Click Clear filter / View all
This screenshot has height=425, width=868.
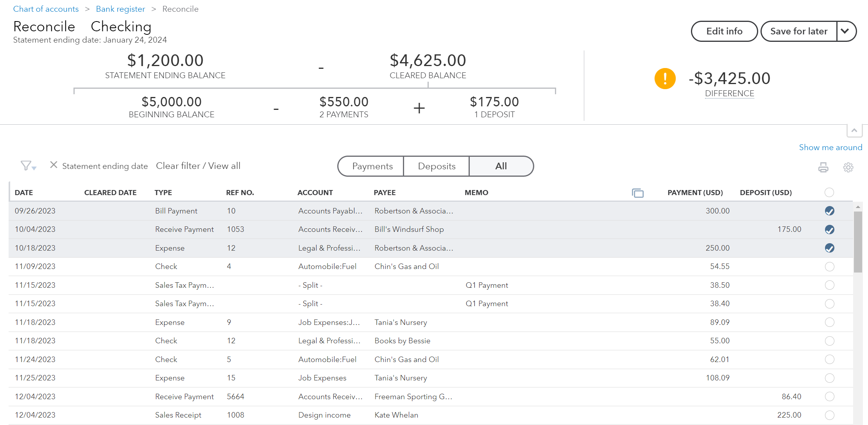click(x=198, y=166)
